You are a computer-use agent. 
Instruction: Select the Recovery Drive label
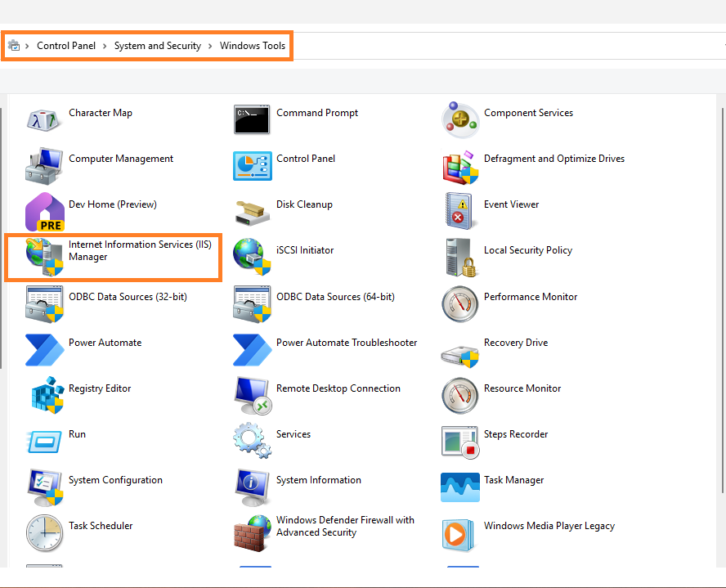(516, 343)
